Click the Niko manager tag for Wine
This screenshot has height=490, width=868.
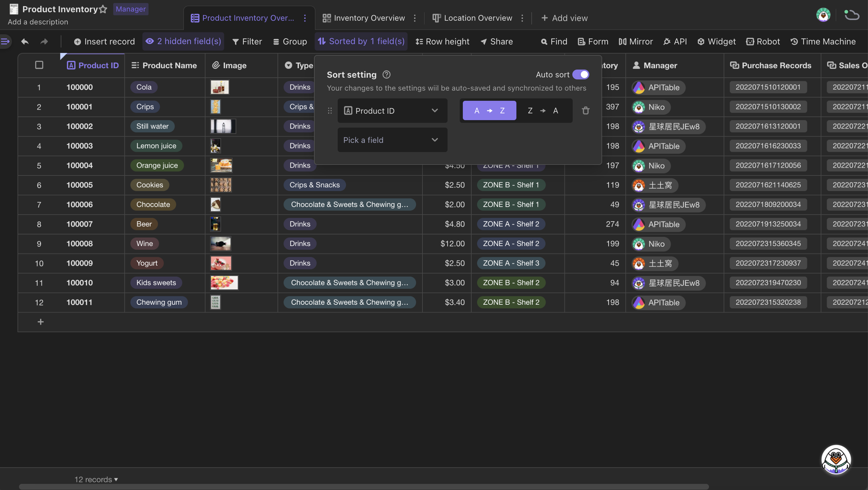[651, 244]
